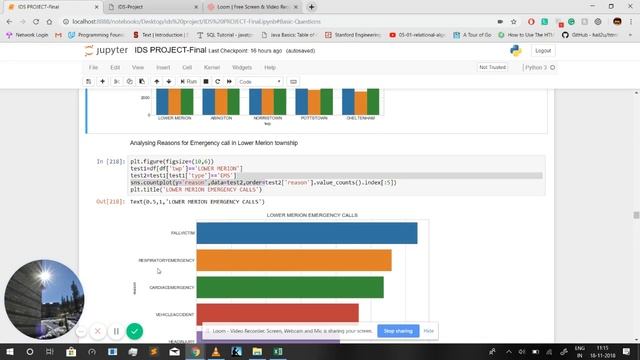Open the Network Login bookmark
This screenshot has width=640, height=360.
(x=27, y=35)
